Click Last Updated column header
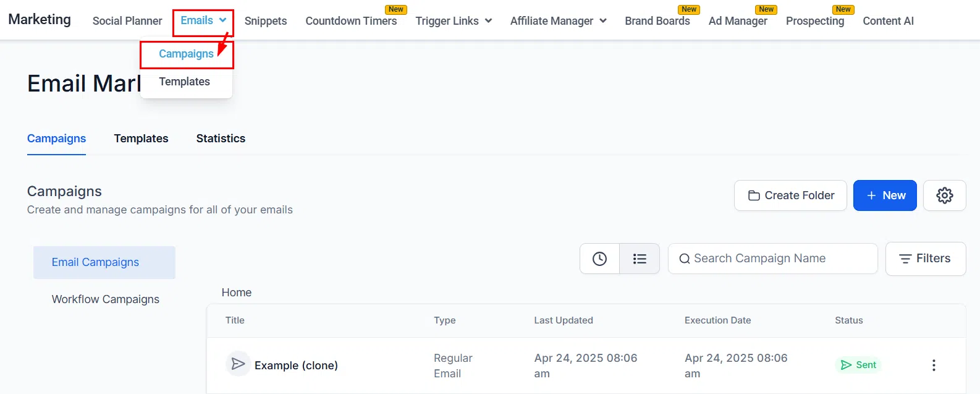Image resolution: width=980 pixels, height=394 pixels. coord(564,320)
